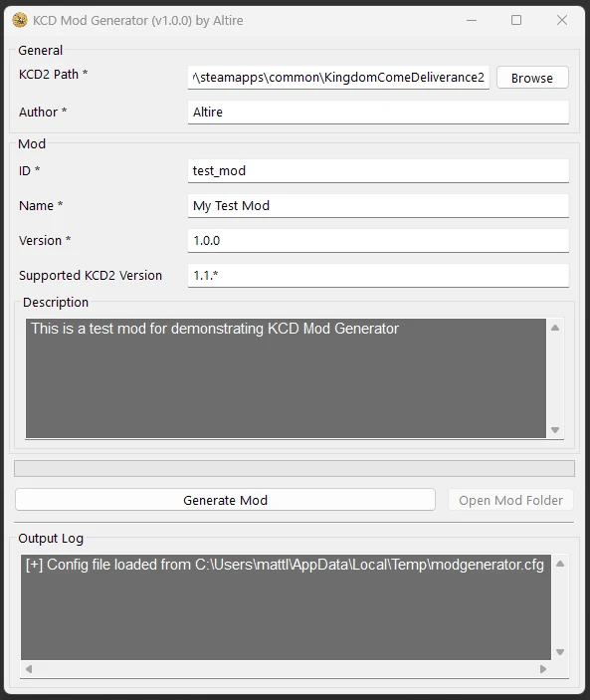Screen dimensions: 590x700
Task: Browse for the KCD2 path
Action: click(x=532, y=78)
